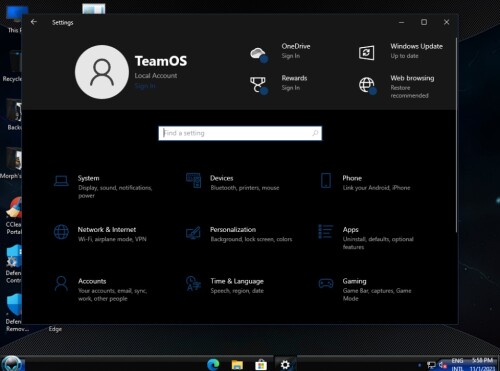
Task: Click the TeamOS user avatar picture
Action: click(x=102, y=72)
